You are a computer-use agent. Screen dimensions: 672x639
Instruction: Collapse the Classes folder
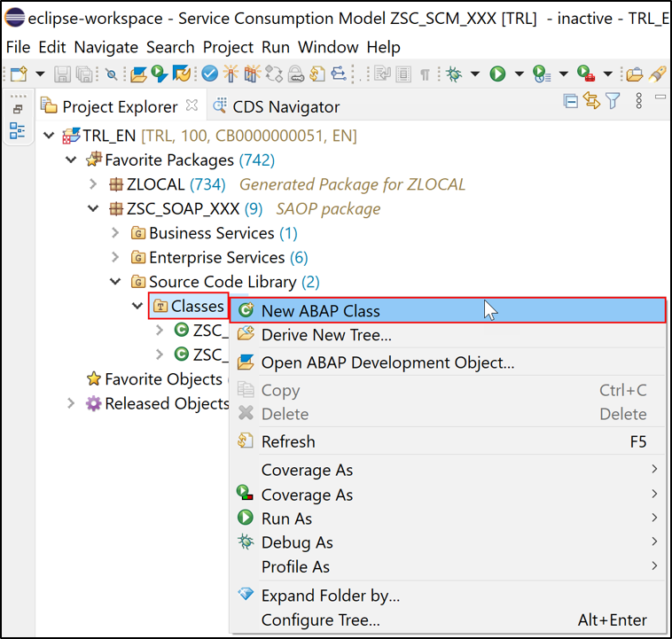coord(137,306)
